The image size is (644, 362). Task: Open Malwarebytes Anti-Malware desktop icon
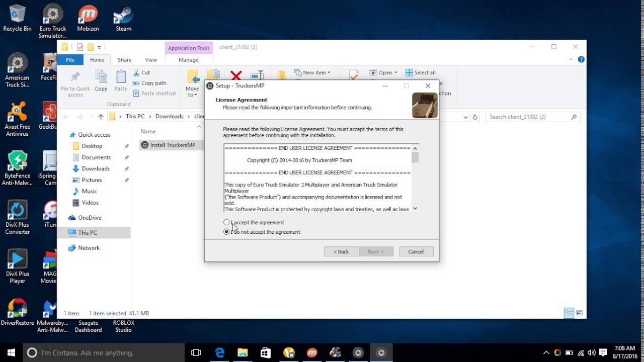pyautogui.click(x=52, y=316)
